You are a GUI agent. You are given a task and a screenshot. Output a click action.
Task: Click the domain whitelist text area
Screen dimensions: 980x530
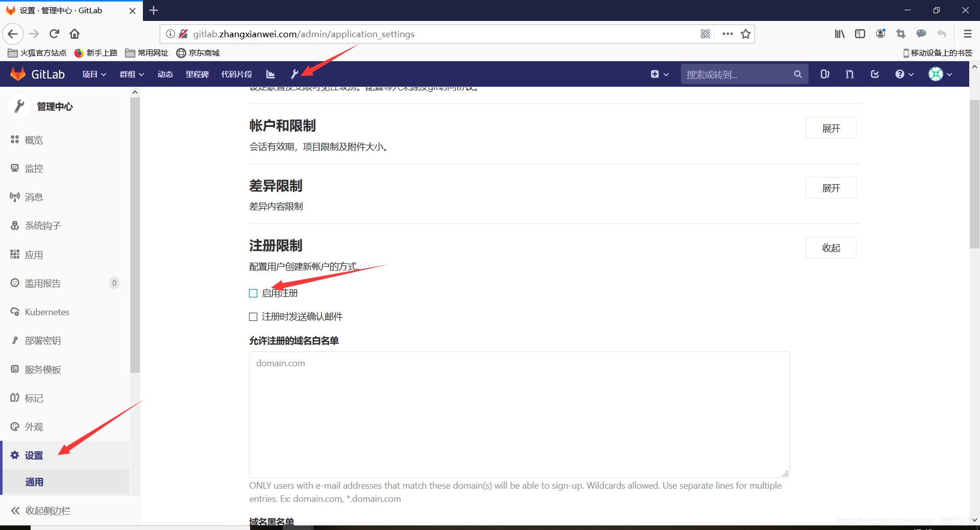pos(518,414)
